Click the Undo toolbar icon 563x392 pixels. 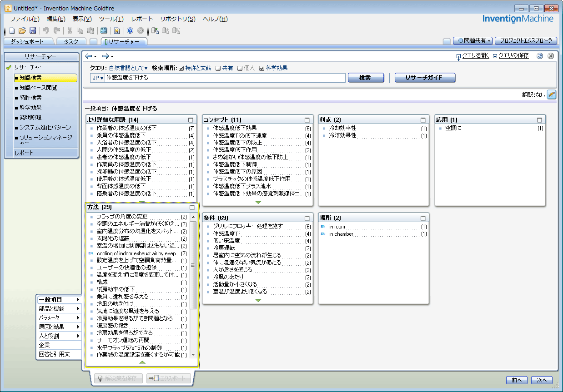click(x=45, y=30)
